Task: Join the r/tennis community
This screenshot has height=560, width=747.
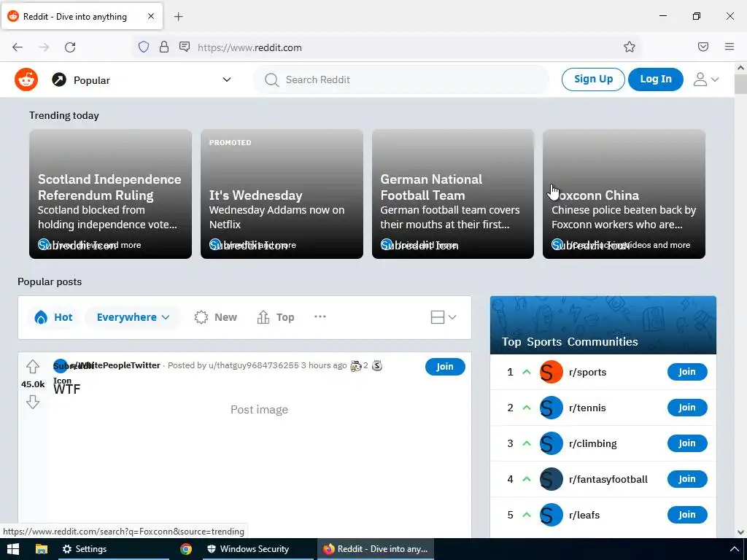Action: (687, 408)
